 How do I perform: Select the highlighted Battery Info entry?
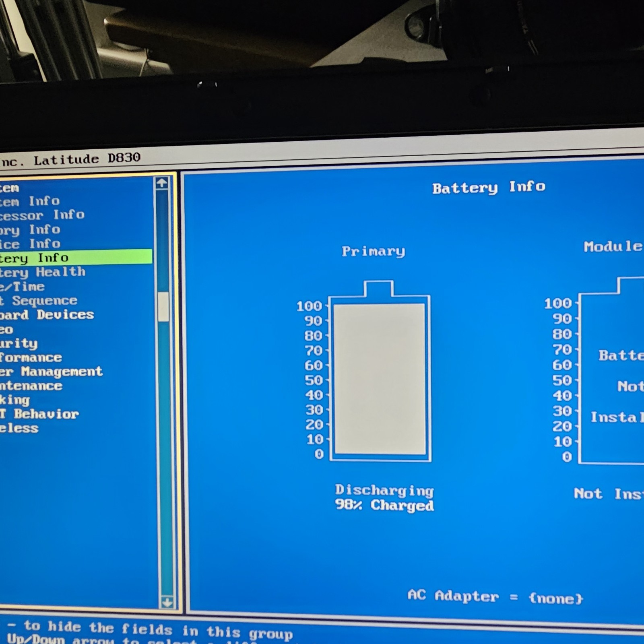click(76, 258)
